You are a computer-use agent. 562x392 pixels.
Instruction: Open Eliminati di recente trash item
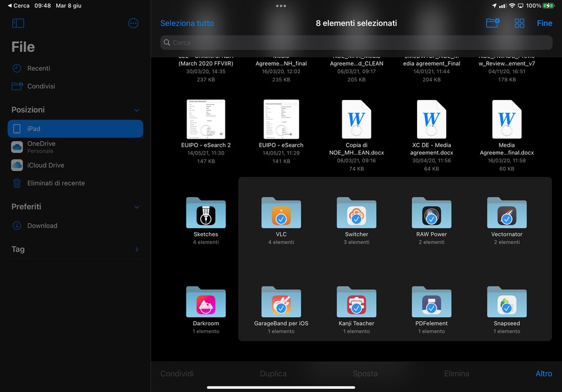56,183
